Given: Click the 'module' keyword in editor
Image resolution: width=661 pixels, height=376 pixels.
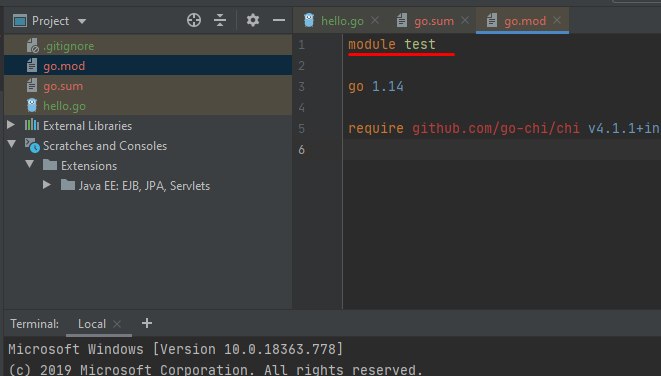Looking at the screenshot, I should (372, 44).
